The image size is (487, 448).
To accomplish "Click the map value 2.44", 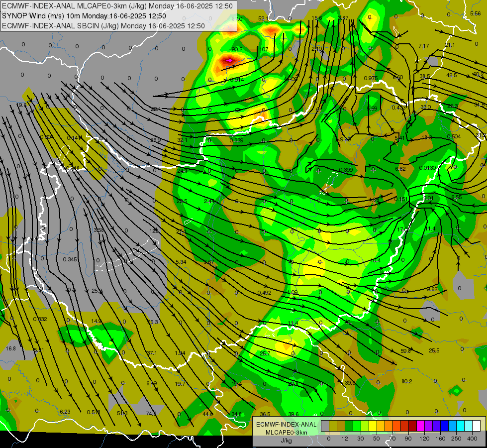I will tap(209, 202).
